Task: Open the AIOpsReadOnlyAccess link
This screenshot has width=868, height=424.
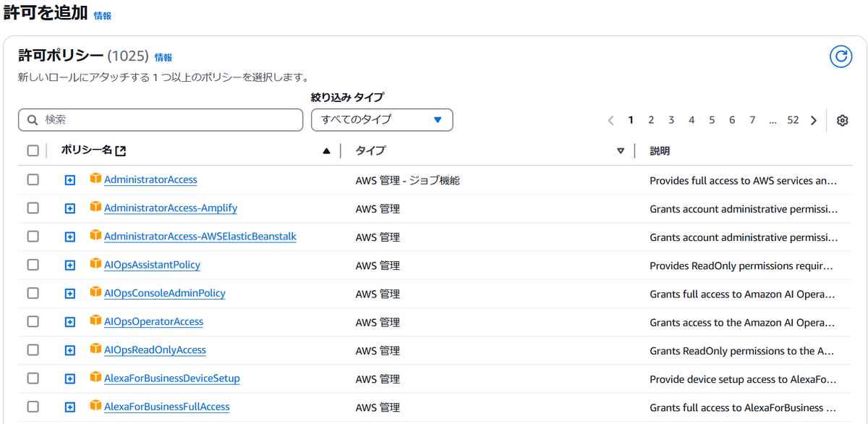Action: tap(155, 349)
